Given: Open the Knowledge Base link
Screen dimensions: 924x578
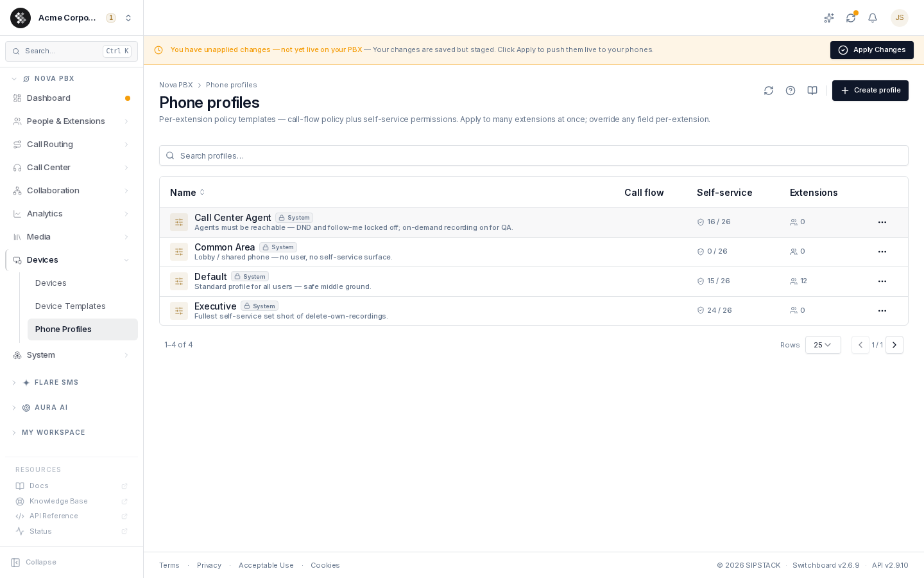Looking at the screenshot, I should tap(72, 502).
